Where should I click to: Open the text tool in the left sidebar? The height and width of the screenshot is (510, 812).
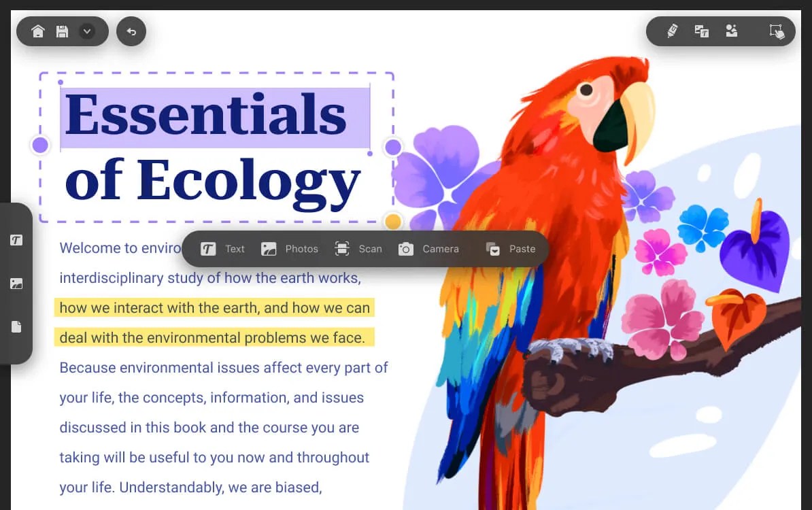pyautogui.click(x=17, y=239)
